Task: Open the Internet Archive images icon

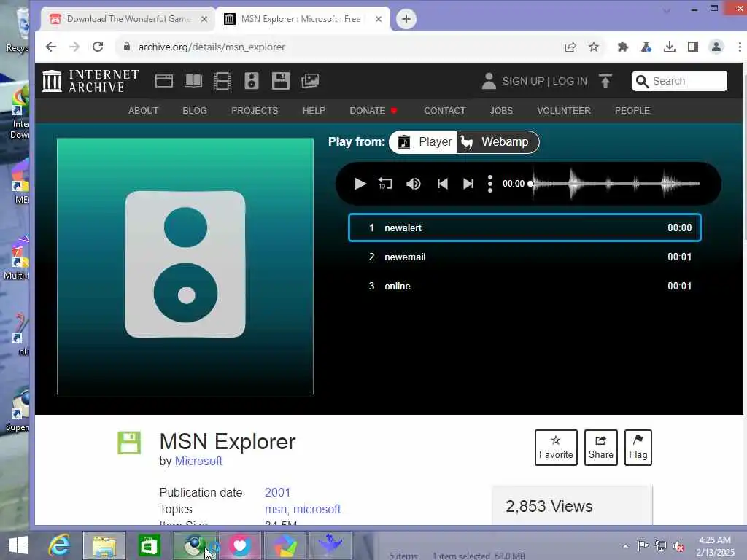Action: pos(309,81)
